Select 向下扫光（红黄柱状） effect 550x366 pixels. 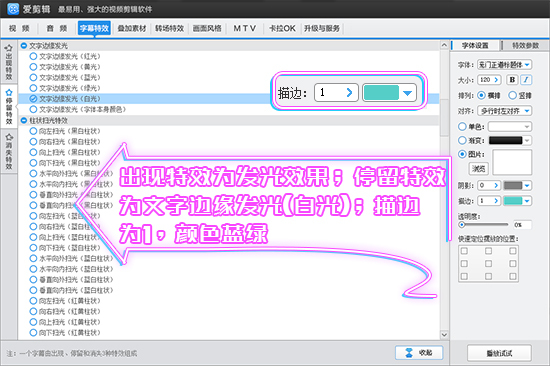pos(65,332)
